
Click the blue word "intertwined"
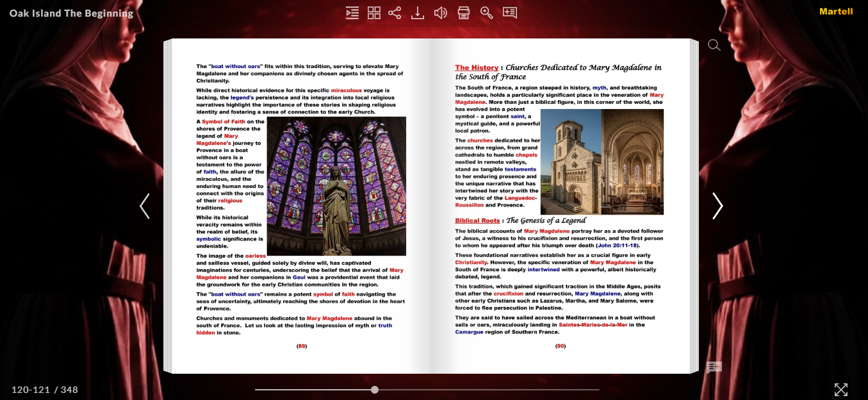544,270
